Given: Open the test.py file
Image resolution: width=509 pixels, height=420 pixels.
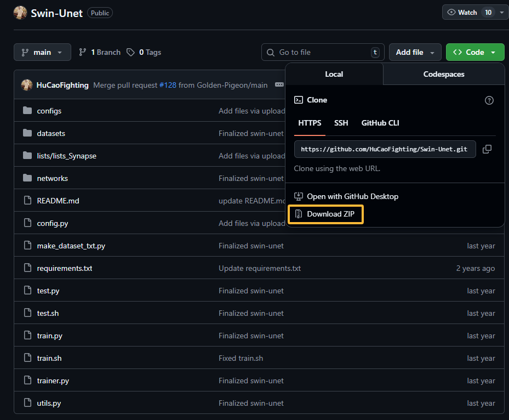Looking at the screenshot, I should coord(48,291).
